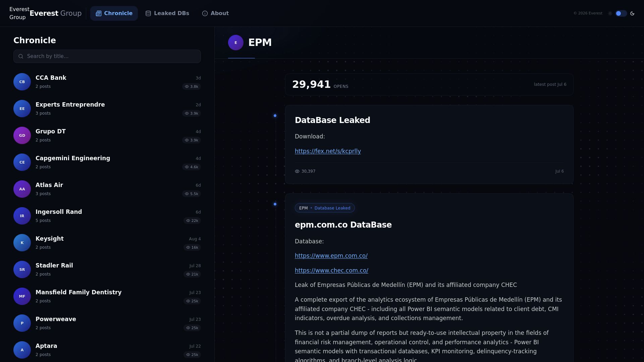Open the Chronicle tab

tap(114, 13)
